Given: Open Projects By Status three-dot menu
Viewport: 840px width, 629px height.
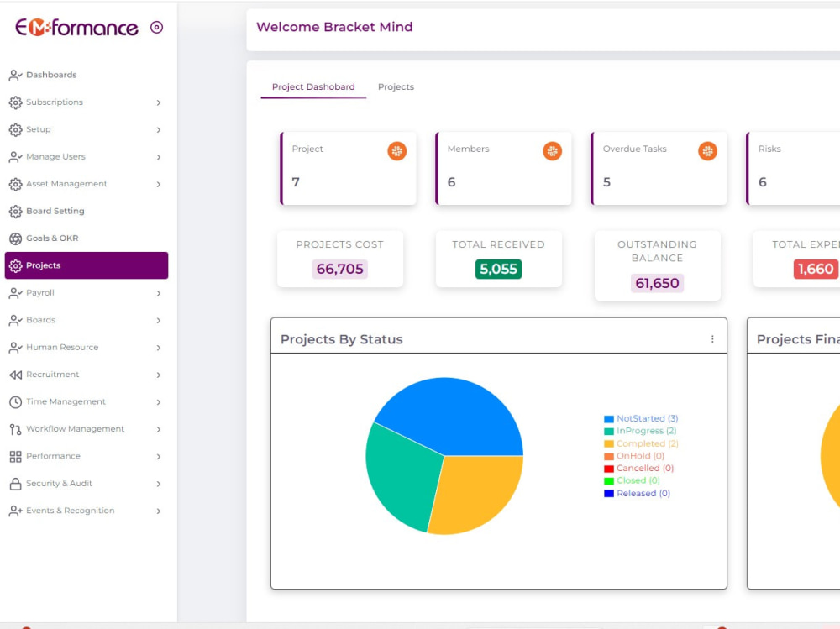Looking at the screenshot, I should tap(712, 339).
